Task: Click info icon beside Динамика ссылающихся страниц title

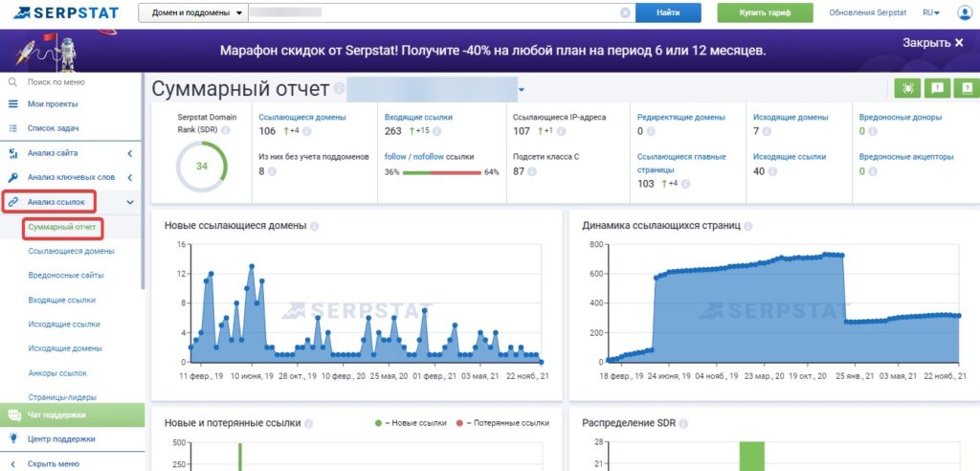Action: (x=748, y=226)
